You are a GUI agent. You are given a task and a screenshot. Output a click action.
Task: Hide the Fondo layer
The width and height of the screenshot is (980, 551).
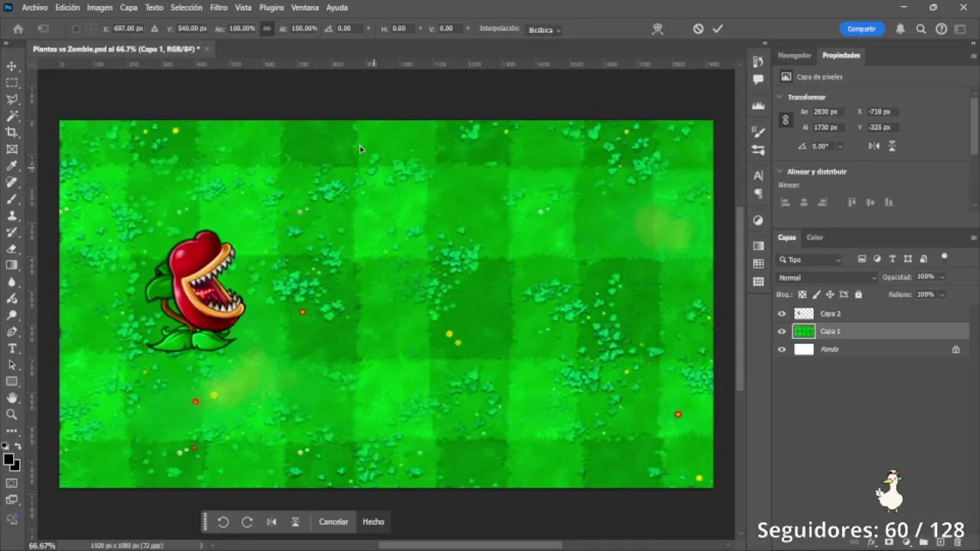point(782,350)
